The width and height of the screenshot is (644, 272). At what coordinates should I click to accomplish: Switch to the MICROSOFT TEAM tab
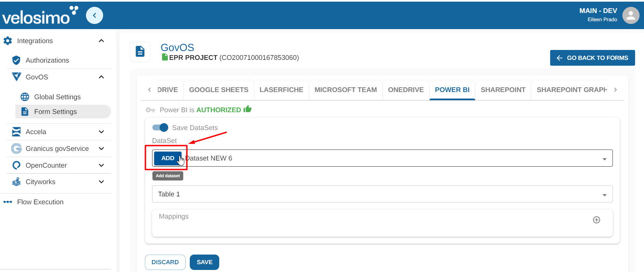[346, 90]
